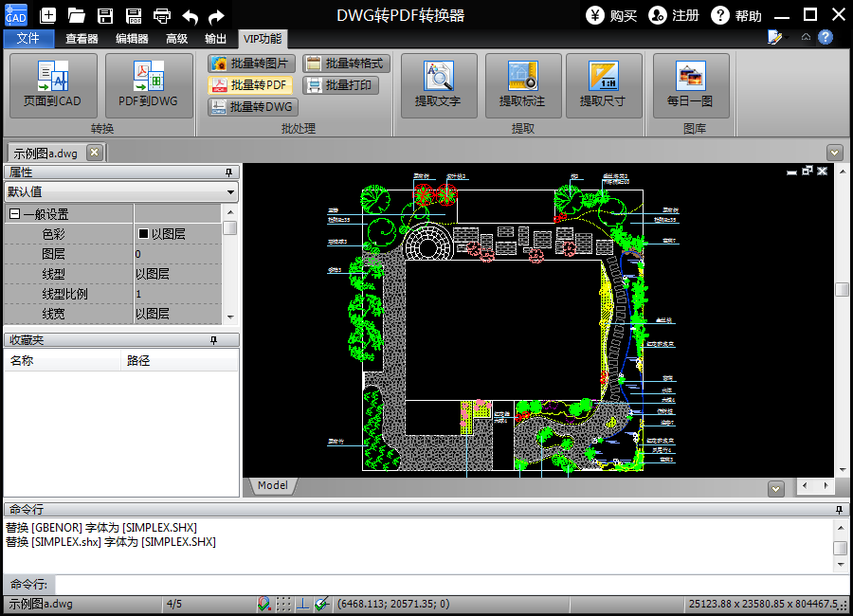Image resolution: width=853 pixels, height=616 pixels.
Task: Click the print icon in title bar
Action: (x=162, y=15)
